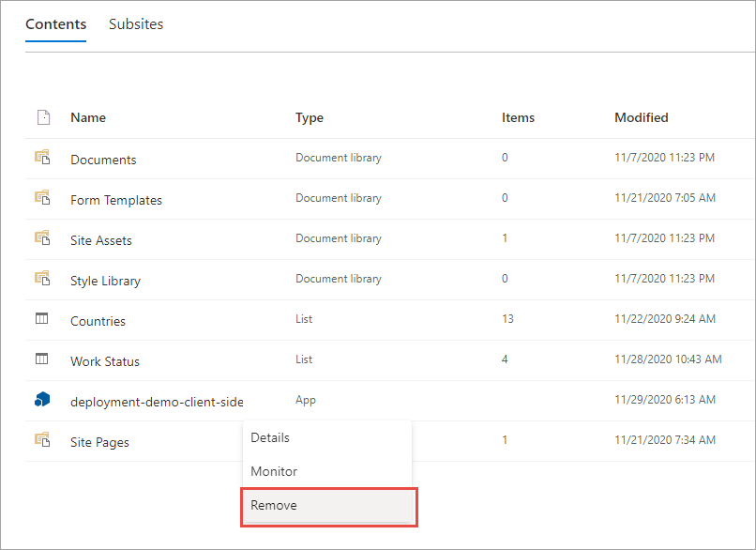Select the Contents tab
The image size is (756, 550).
pos(56,24)
